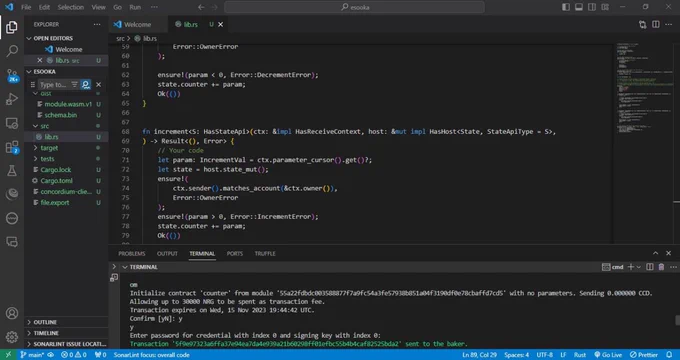
Task: Open the View menu
Action: (x=98, y=7)
